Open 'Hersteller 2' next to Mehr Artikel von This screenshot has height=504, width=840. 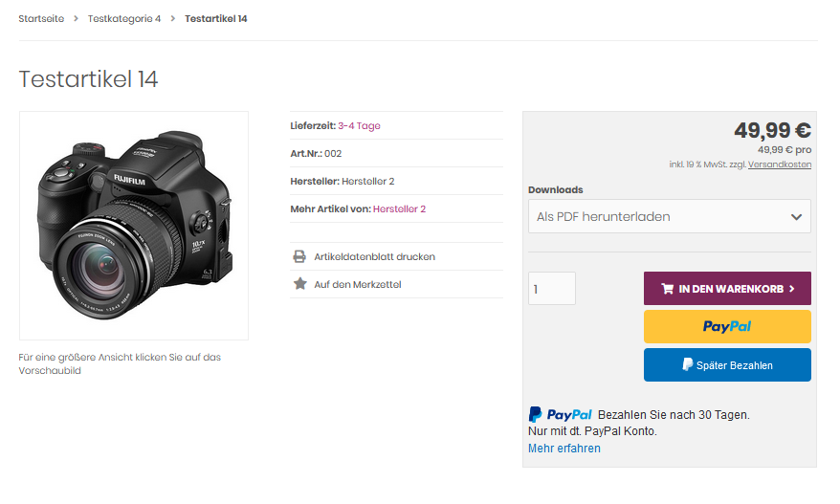click(399, 208)
